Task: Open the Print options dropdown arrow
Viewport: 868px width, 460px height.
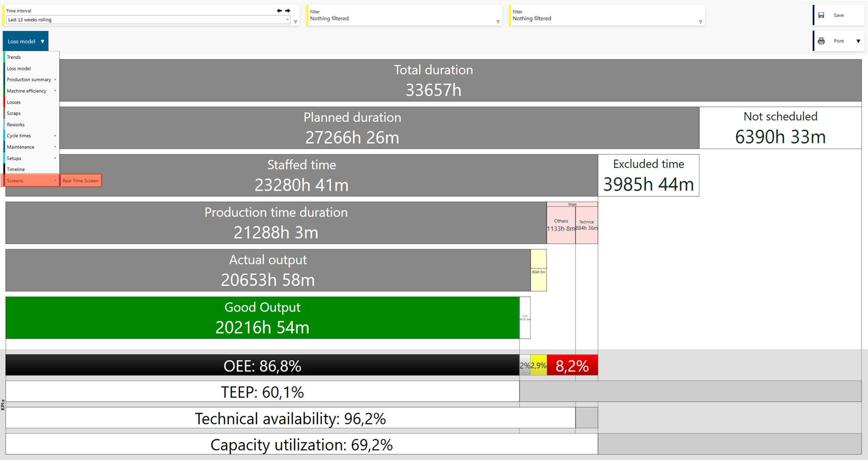Action: [858, 41]
